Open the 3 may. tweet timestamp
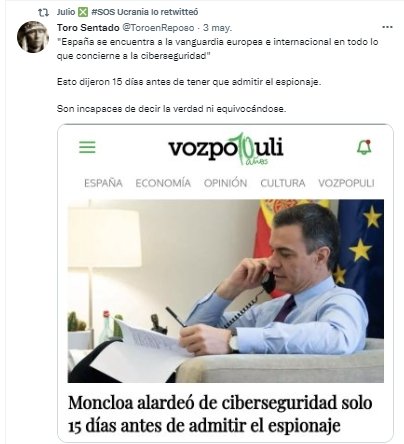Image resolution: width=404 pixels, height=444 pixels. pos(217,28)
